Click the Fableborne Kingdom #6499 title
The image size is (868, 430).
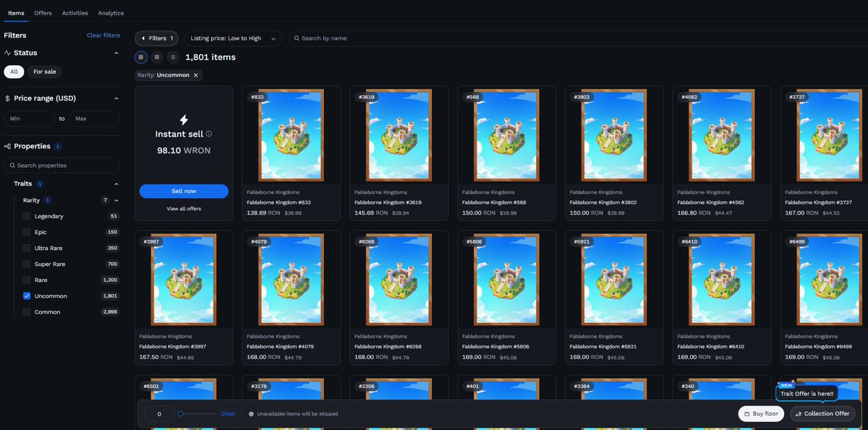[819, 347]
